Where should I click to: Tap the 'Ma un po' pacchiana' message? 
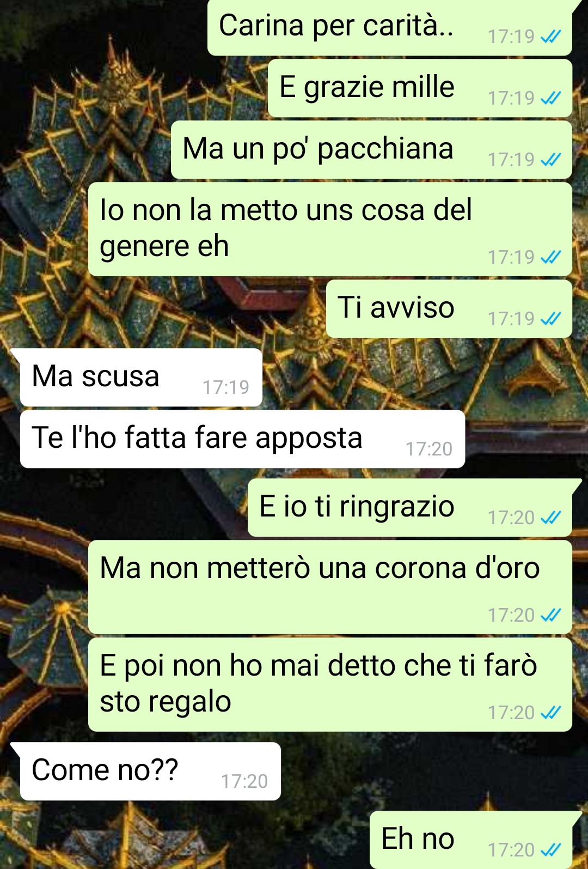pos(371,150)
